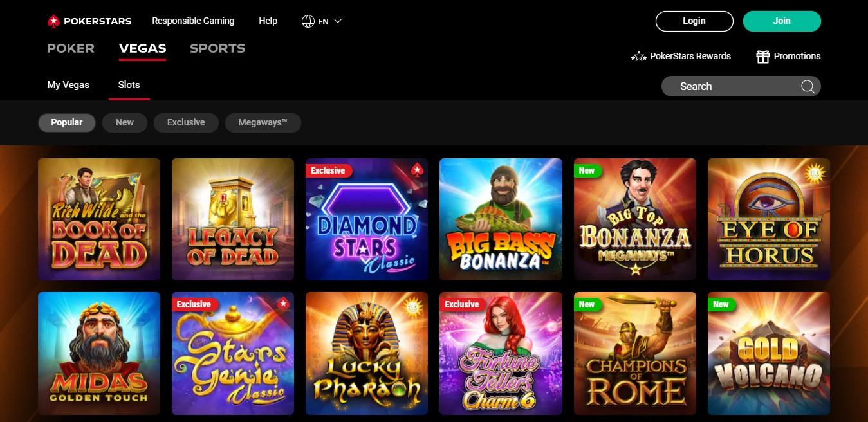
Task: Expand the EN language dropdown
Action: (x=322, y=21)
